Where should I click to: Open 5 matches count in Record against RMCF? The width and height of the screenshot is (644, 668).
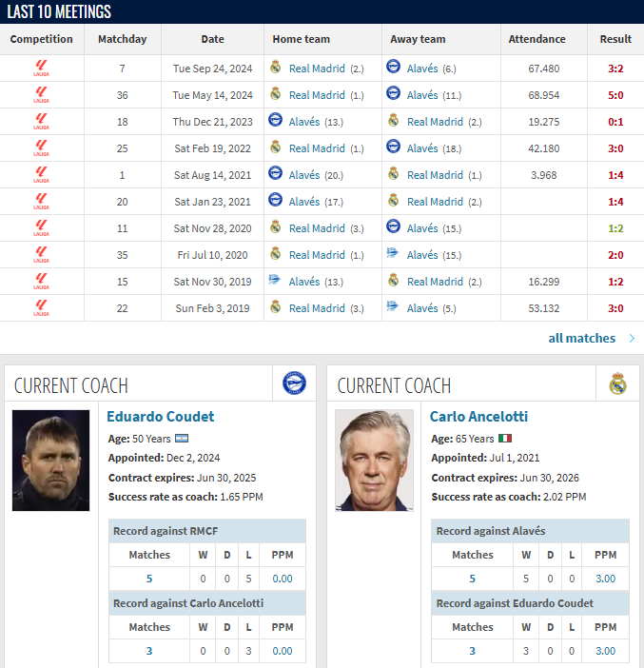coord(149,579)
